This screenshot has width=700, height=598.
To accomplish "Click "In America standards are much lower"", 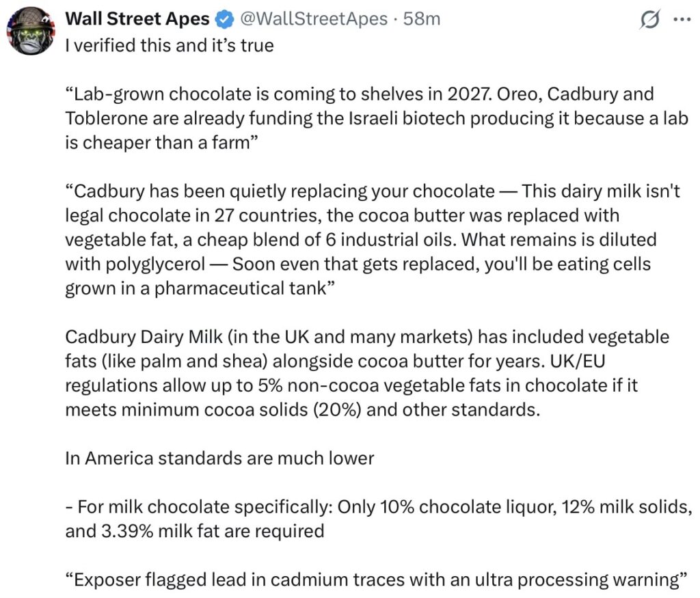I will coord(219,458).
